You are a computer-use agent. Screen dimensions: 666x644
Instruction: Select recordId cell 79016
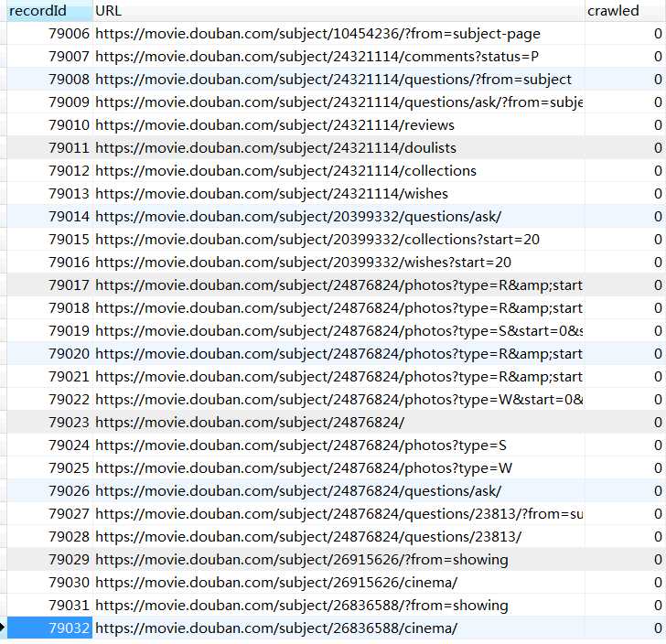(x=49, y=263)
